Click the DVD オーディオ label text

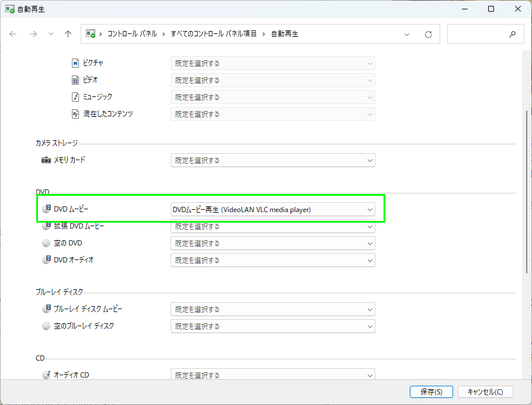[x=74, y=260]
